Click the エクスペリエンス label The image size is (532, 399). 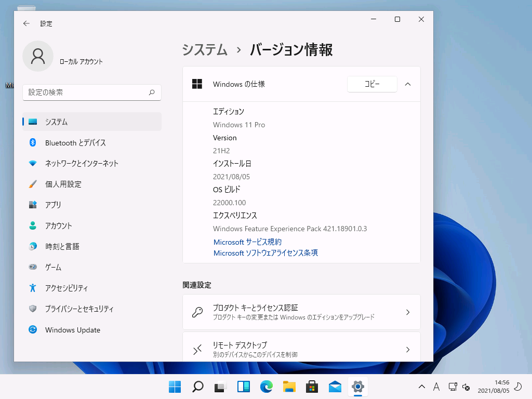[235, 216]
